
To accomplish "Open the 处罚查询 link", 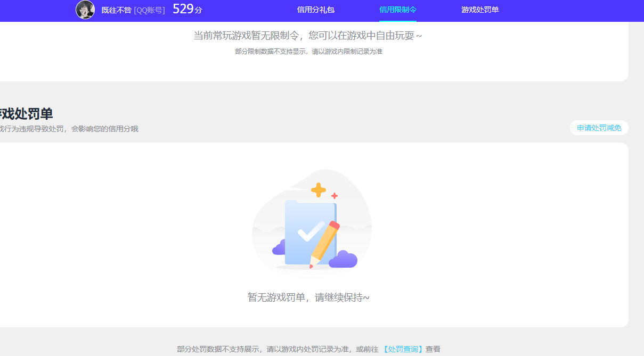I will coord(403,349).
